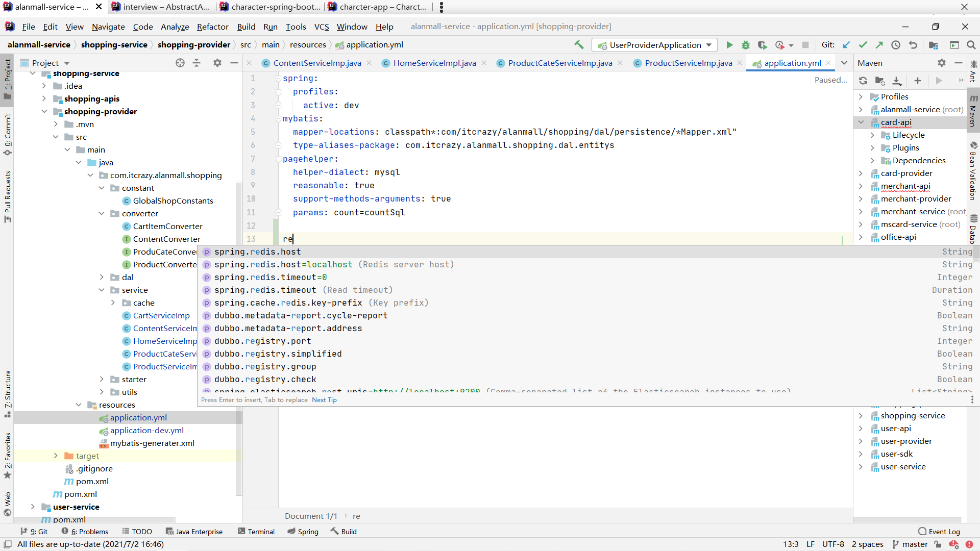Click the Git commit checkmark

tap(863, 45)
